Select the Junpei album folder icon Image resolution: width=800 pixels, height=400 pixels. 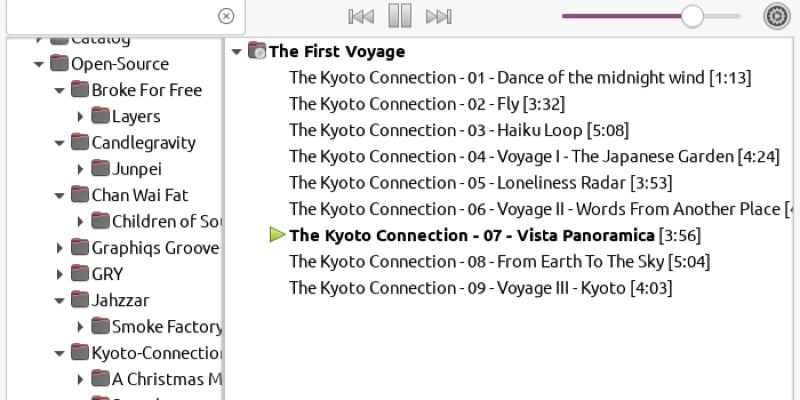100,168
